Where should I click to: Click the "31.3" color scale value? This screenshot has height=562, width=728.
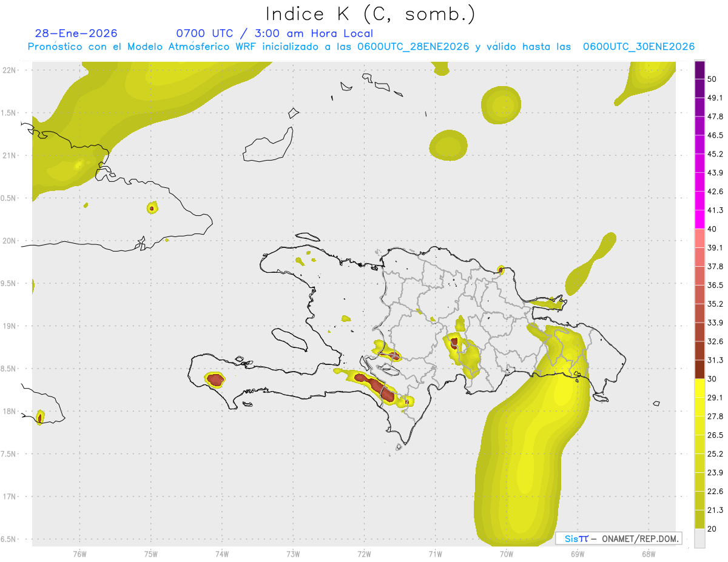click(x=715, y=360)
